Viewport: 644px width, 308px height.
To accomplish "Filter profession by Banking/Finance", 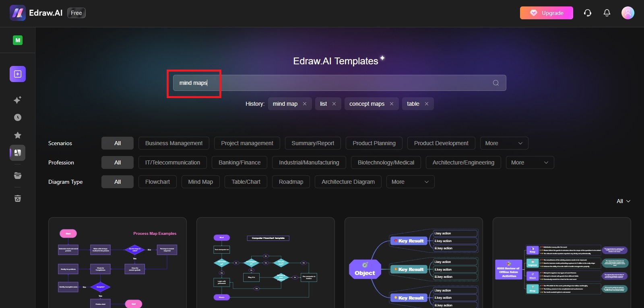I will click(239, 162).
